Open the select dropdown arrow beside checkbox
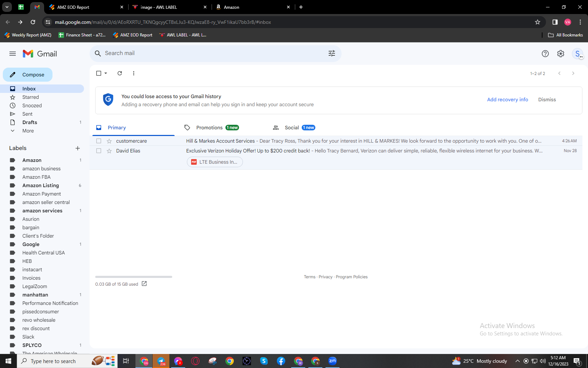This screenshot has height=368, width=588. coord(106,73)
